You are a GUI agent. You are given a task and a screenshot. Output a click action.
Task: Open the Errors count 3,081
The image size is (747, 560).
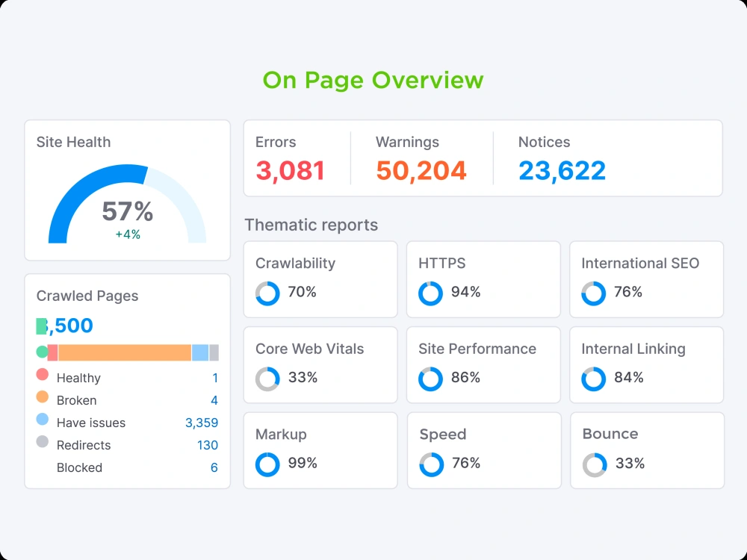click(x=291, y=170)
